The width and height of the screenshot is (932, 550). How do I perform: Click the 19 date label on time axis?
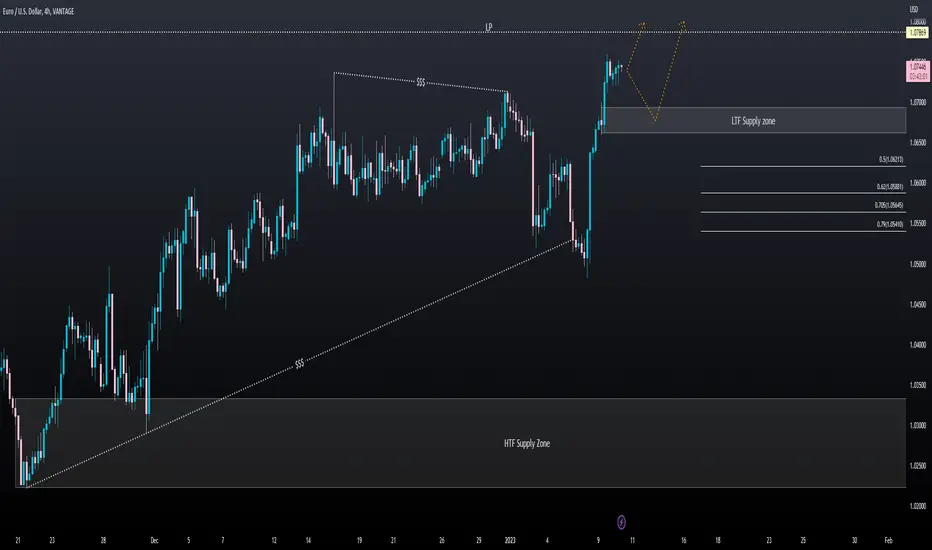click(360, 540)
